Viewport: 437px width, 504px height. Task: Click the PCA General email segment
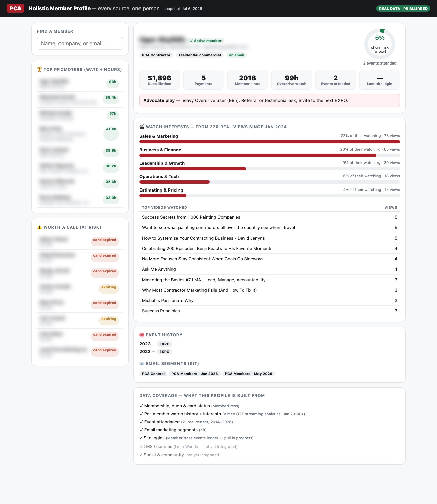[x=153, y=374]
